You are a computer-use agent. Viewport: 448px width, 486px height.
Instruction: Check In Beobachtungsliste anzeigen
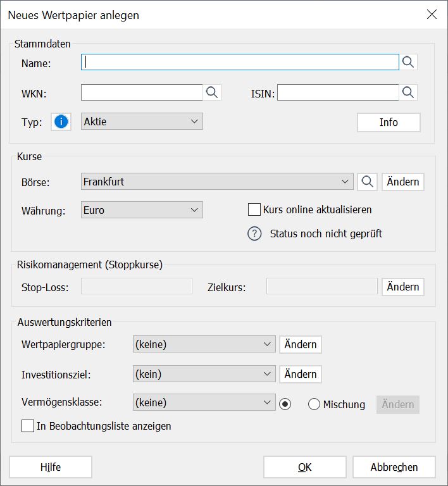click(28, 426)
